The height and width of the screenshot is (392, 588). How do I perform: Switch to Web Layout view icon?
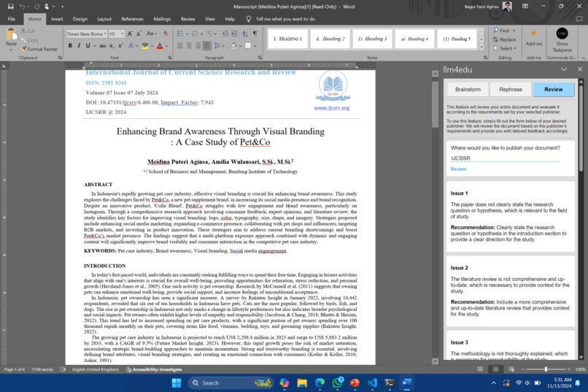tap(511, 369)
